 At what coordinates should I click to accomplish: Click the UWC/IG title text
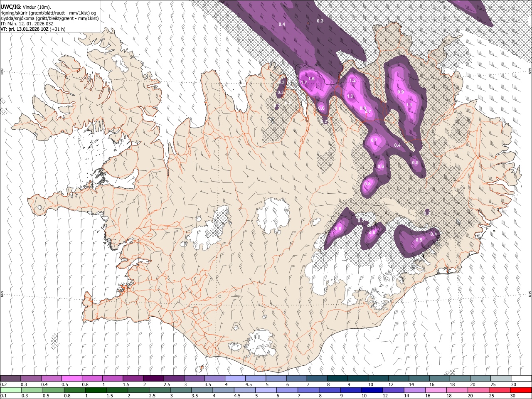[10, 7]
